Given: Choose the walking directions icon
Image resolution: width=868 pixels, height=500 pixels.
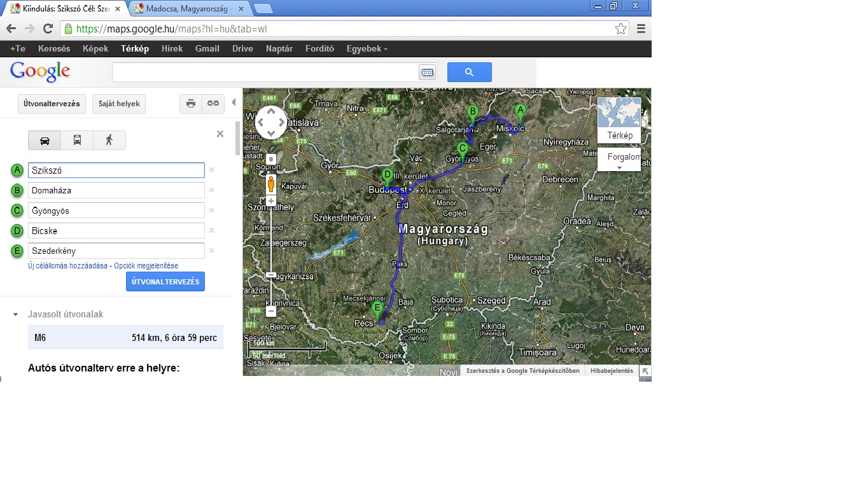Looking at the screenshot, I should click(109, 140).
